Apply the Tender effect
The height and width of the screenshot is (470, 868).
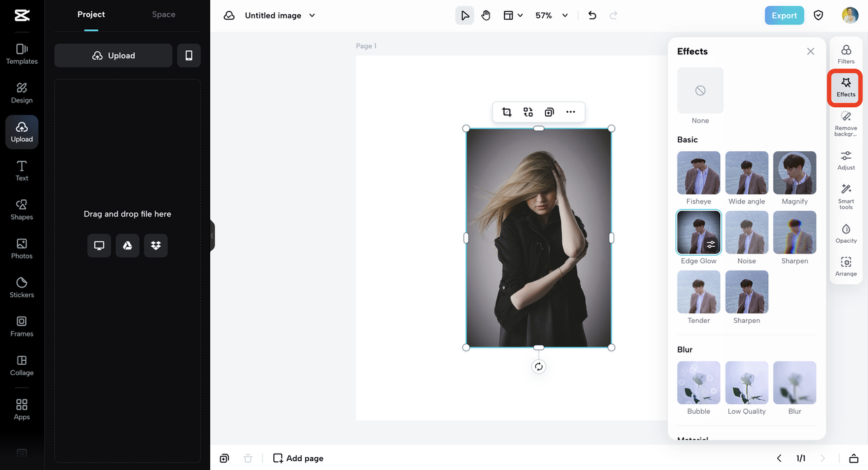point(698,292)
